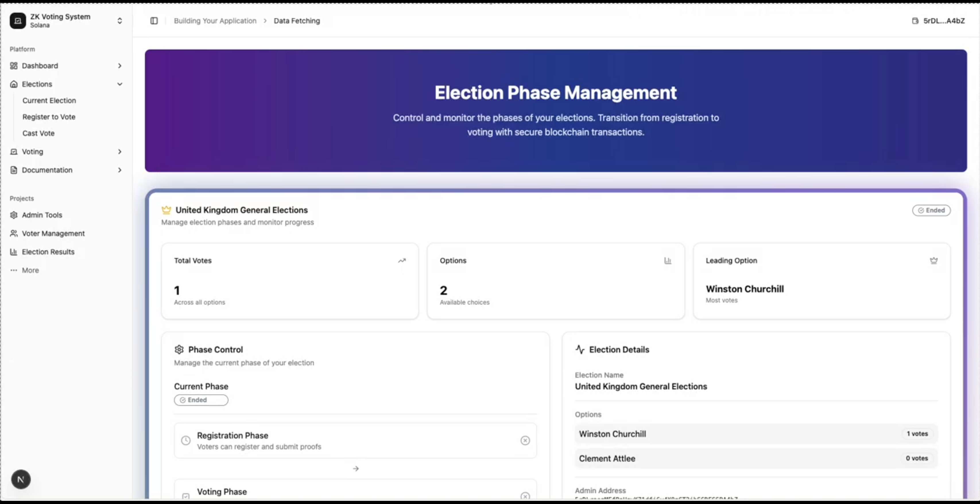Go to Election Results page
The height and width of the screenshot is (504, 980).
click(x=48, y=252)
